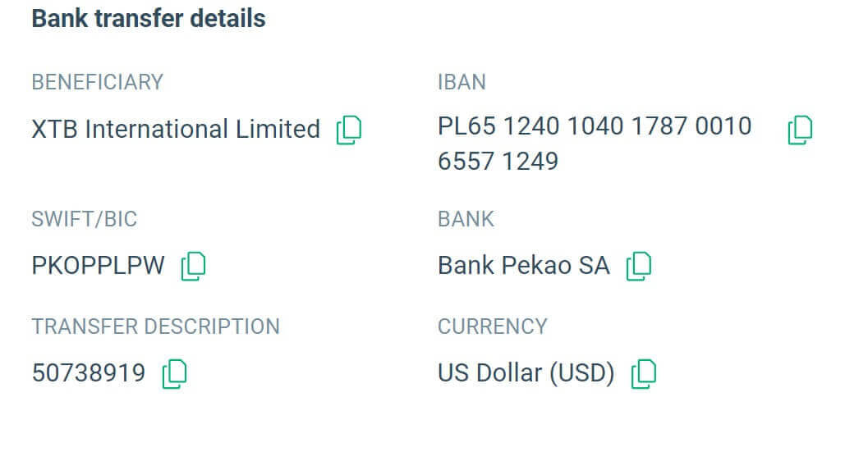Copy the beneficiary name XTB International Limited
868x452 pixels.
tap(349, 130)
